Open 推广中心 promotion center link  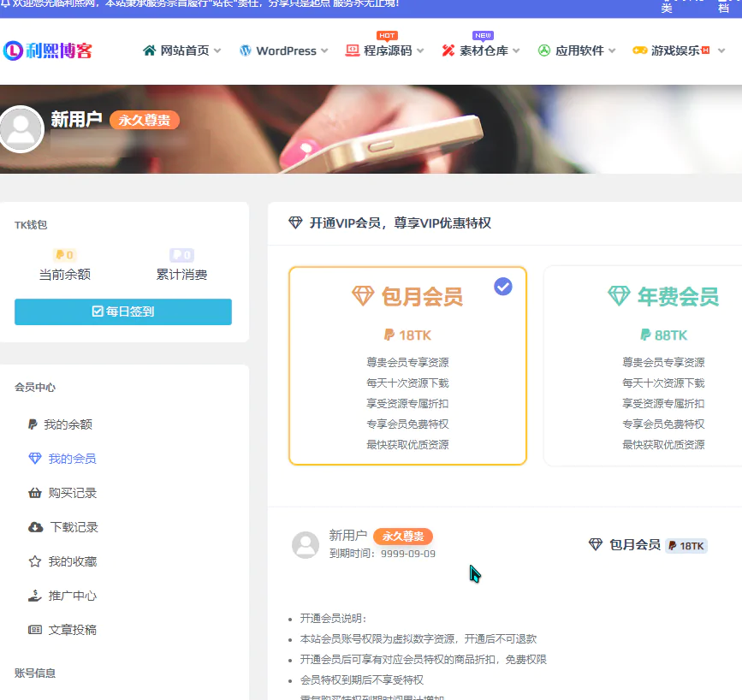click(x=72, y=596)
